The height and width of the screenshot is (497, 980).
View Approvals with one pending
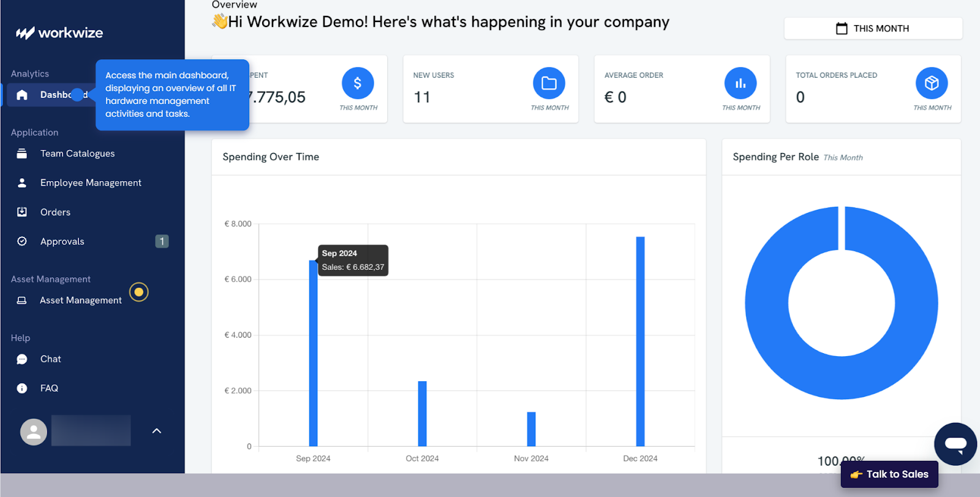point(62,242)
